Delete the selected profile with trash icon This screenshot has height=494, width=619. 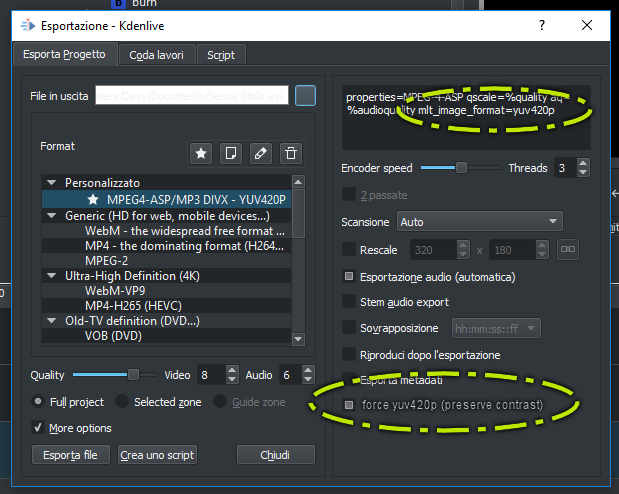(291, 153)
